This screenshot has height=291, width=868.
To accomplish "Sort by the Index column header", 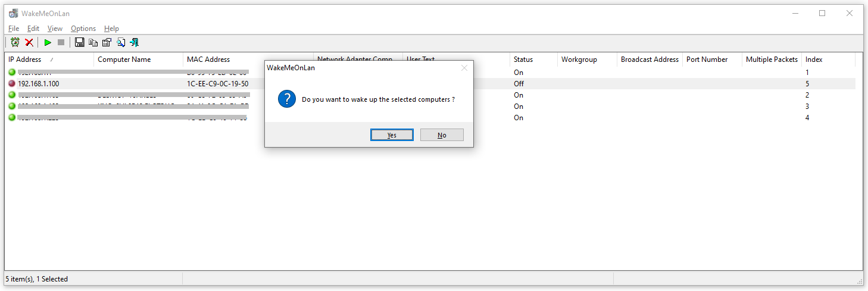I will pyautogui.click(x=828, y=60).
